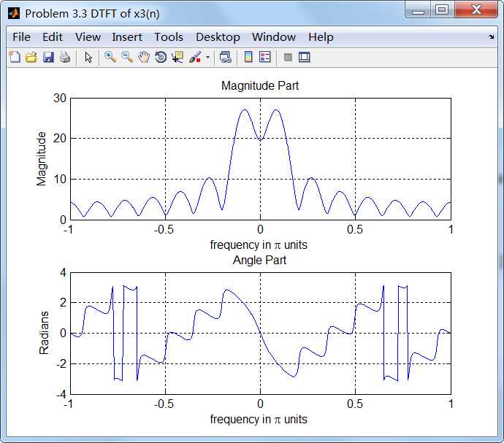This screenshot has width=504, height=443.
Task: Click the Open File folder icon
Action: click(31, 57)
